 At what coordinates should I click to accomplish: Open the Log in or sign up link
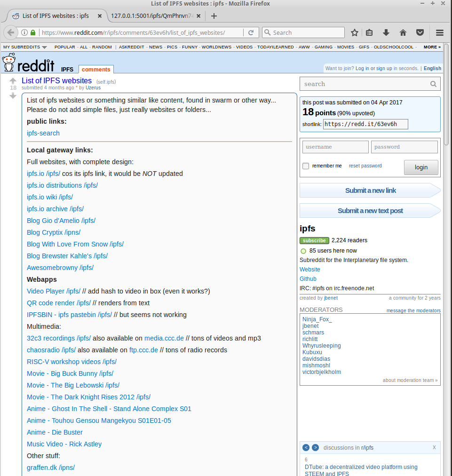coord(373,68)
